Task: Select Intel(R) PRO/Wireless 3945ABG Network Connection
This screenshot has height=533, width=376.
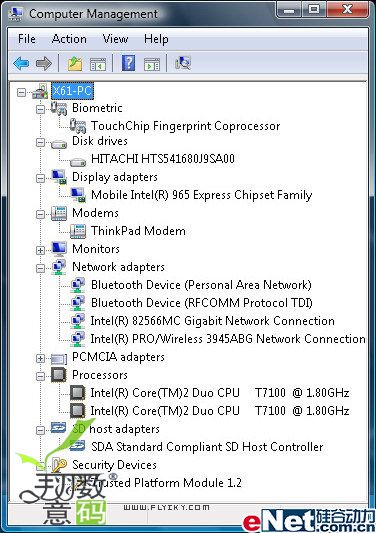Action: (228, 339)
